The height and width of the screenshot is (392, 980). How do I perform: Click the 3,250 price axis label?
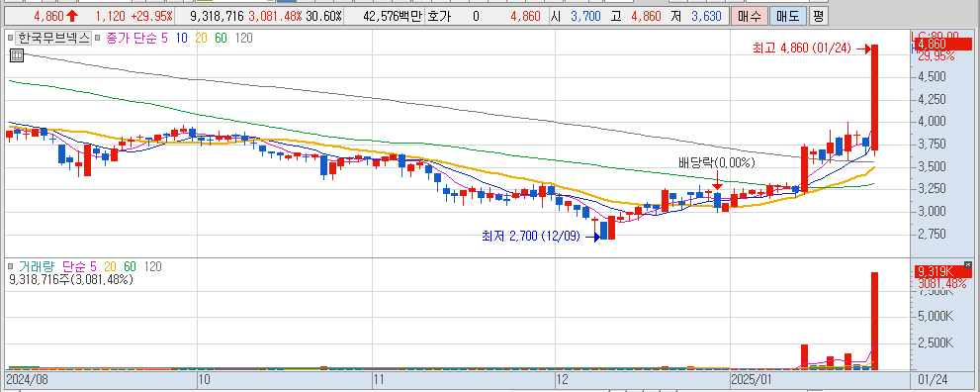[x=932, y=188]
